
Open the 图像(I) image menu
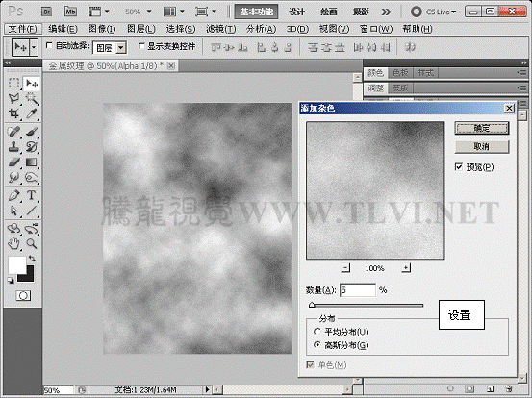pos(102,29)
